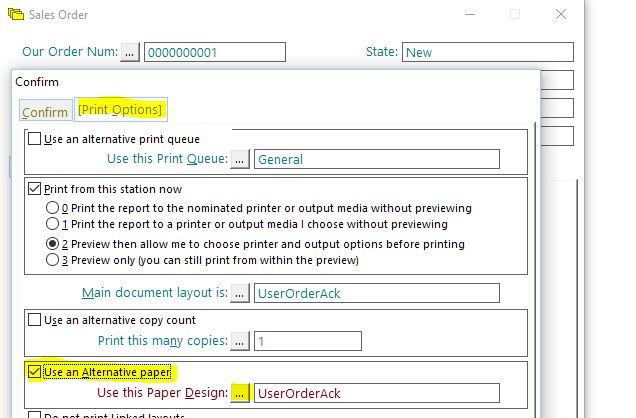
Task: Minimize the Sales Order window
Action: (x=470, y=15)
